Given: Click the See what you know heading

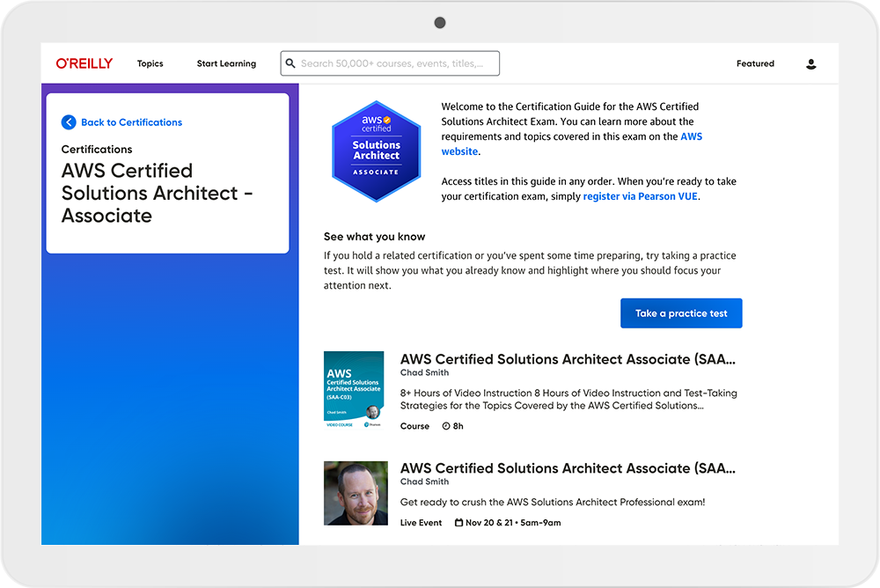Looking at the screenshot, I should 374,237.
